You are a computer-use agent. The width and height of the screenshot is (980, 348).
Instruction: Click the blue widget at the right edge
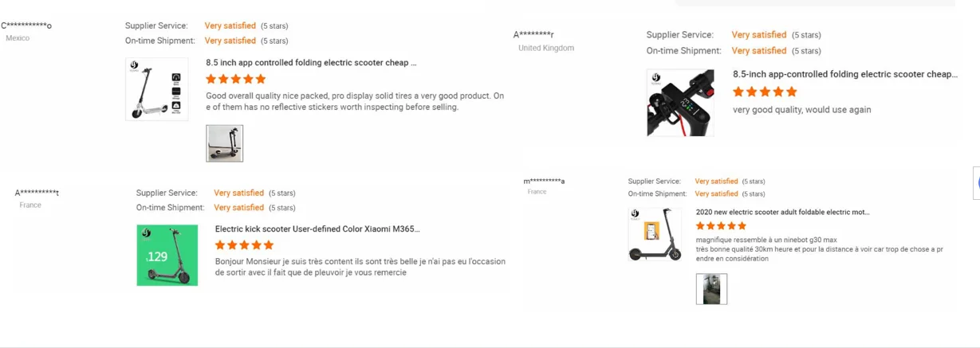[977, 183]
